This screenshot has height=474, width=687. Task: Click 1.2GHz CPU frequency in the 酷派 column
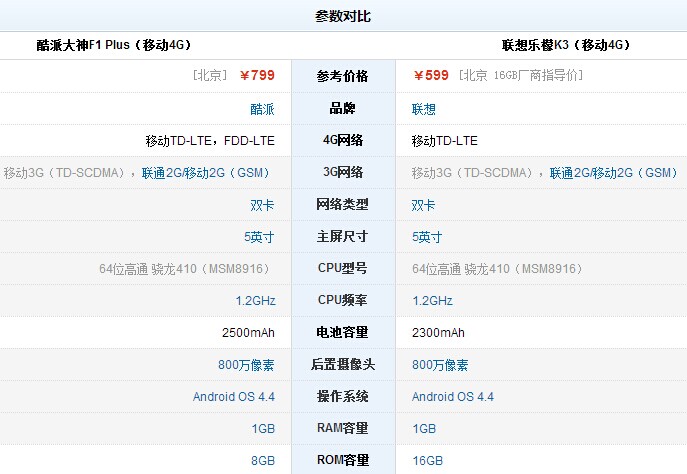click(x=255, y=301)
